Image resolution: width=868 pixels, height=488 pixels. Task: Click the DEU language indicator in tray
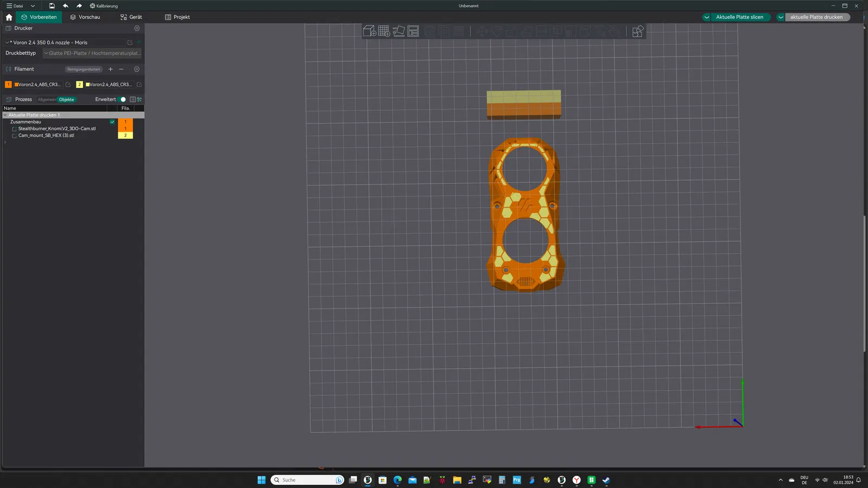[x=804, y=480]
